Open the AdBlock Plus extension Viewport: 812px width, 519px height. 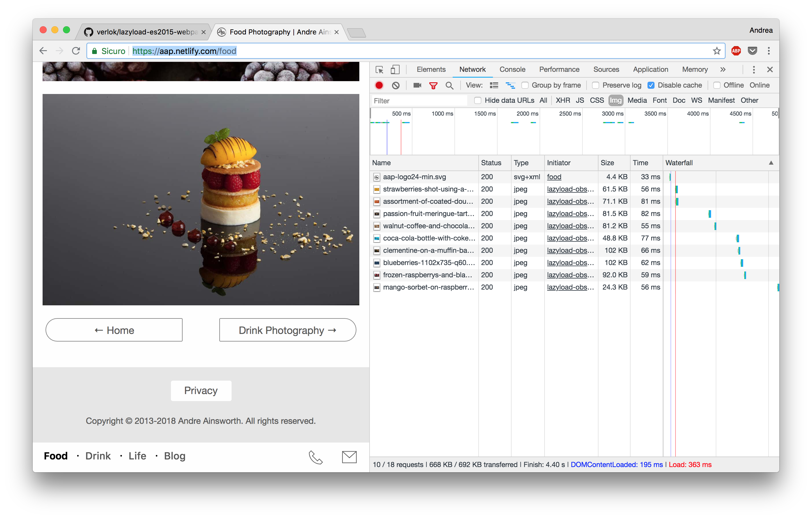click(736, 50)
